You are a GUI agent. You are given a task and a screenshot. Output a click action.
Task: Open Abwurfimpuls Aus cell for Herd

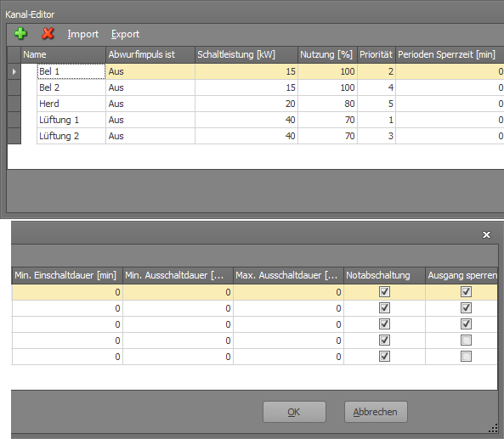[150, 104]
